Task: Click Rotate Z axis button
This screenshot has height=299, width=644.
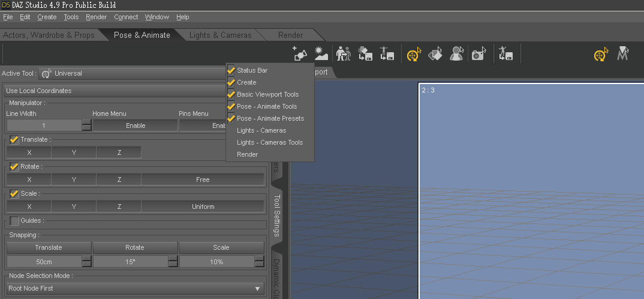Action: click(119, 180)
